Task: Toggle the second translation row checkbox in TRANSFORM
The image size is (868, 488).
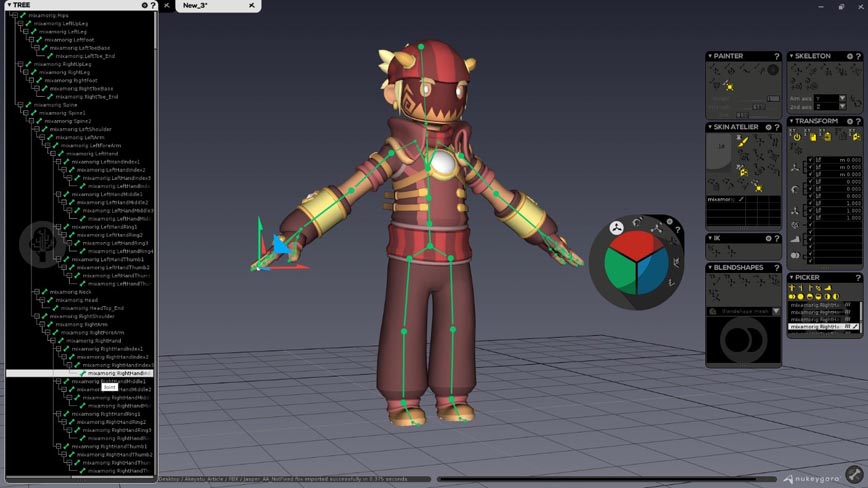Action: click(810, 167)
